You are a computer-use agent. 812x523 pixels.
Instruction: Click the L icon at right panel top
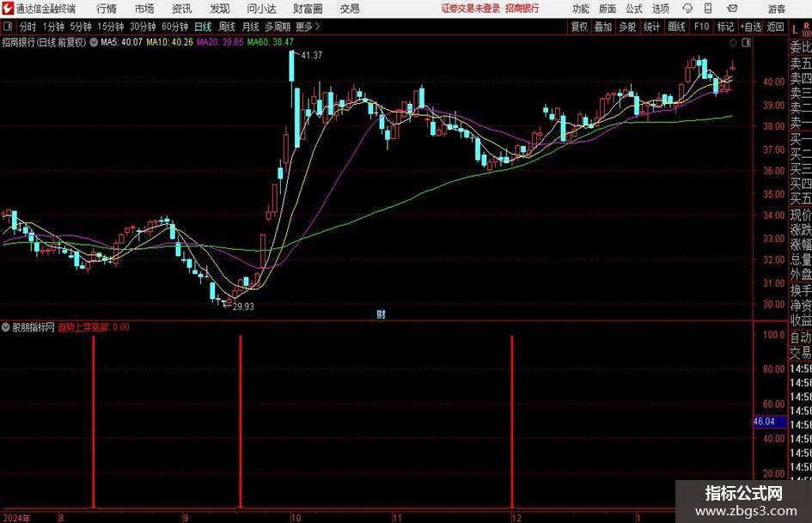pos(795,30)
